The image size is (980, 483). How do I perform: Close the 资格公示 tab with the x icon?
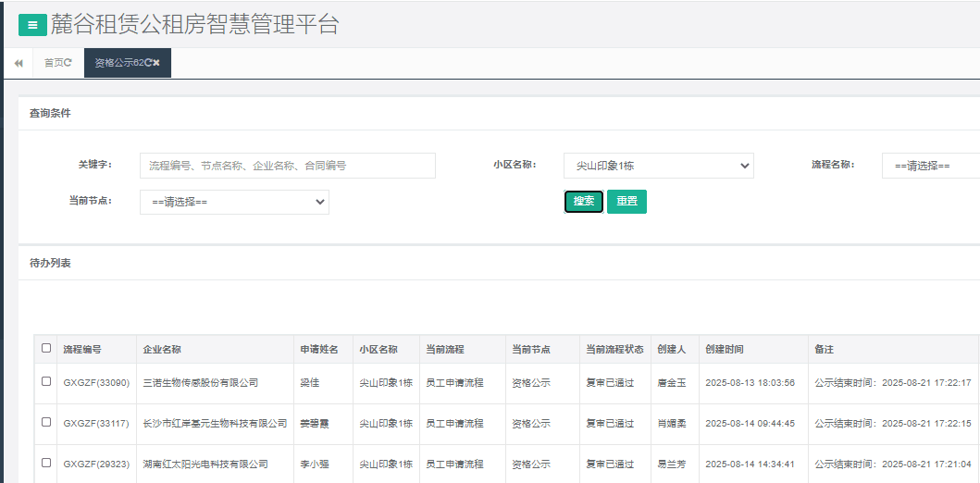156,63
